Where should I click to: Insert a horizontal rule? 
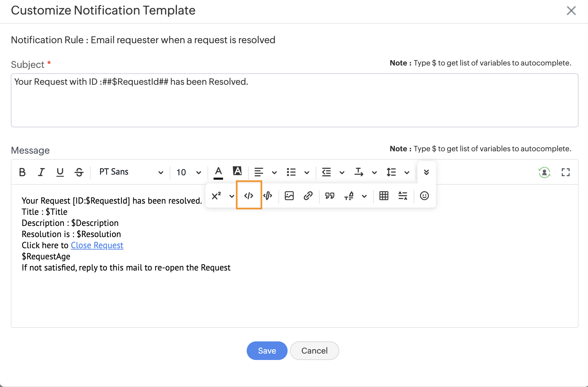pos(403,196)
